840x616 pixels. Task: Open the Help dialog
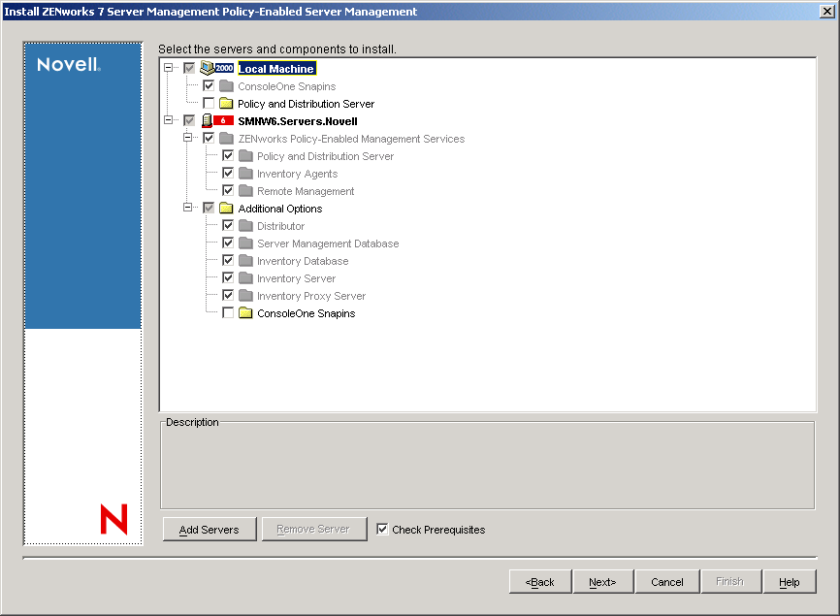pos(789,581)
